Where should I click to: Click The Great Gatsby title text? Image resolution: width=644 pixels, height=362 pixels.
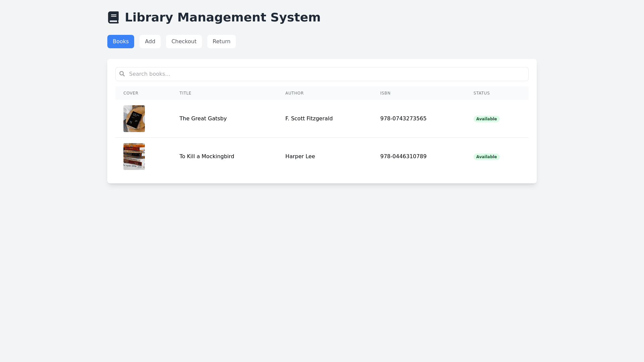pyautogui.click(x=203, y=119)
